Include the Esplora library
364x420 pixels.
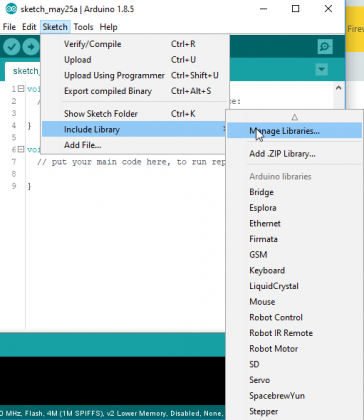[294, 208]
